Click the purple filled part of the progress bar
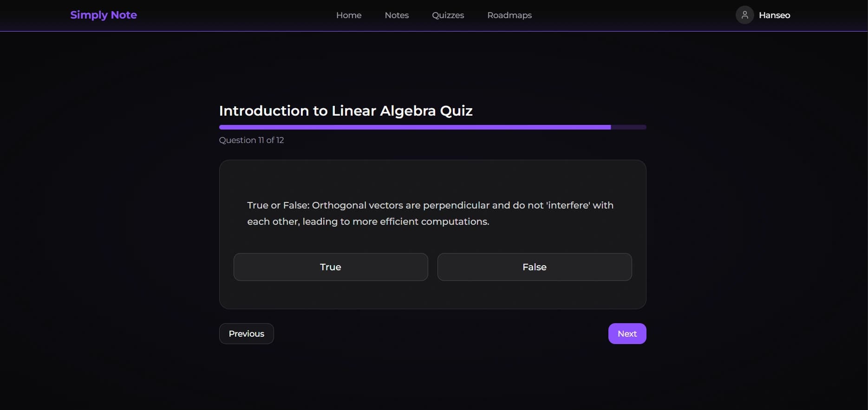This screenshot has height=410, width=868. point(414,127)
